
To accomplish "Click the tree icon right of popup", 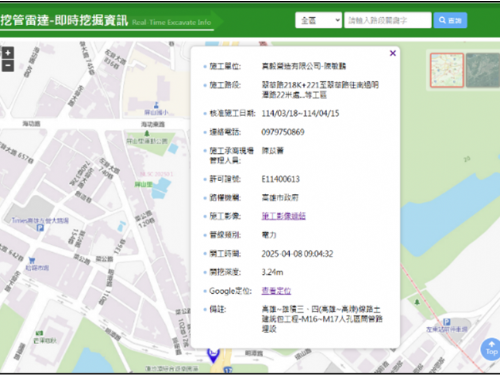I will [x=417, y=302].
